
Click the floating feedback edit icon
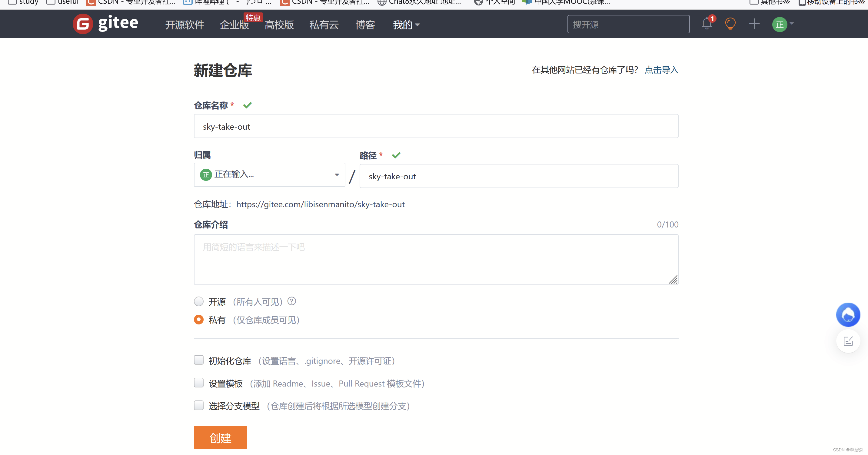point(848,341)
